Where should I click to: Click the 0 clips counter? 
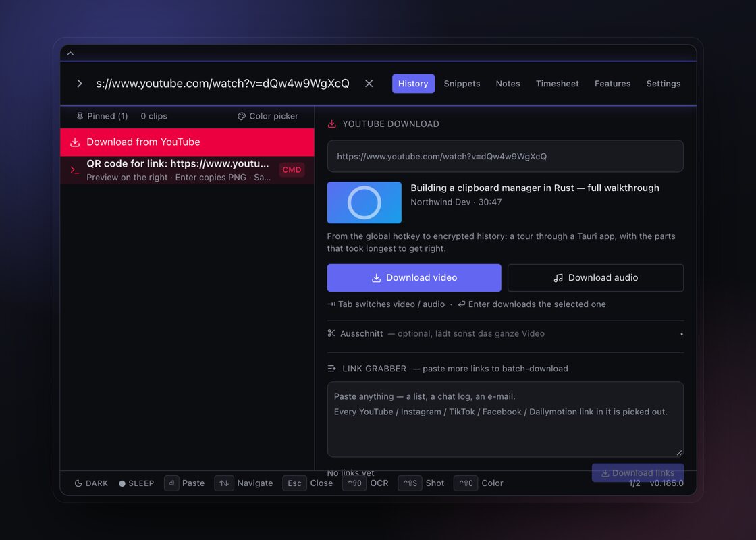point(154,116)
